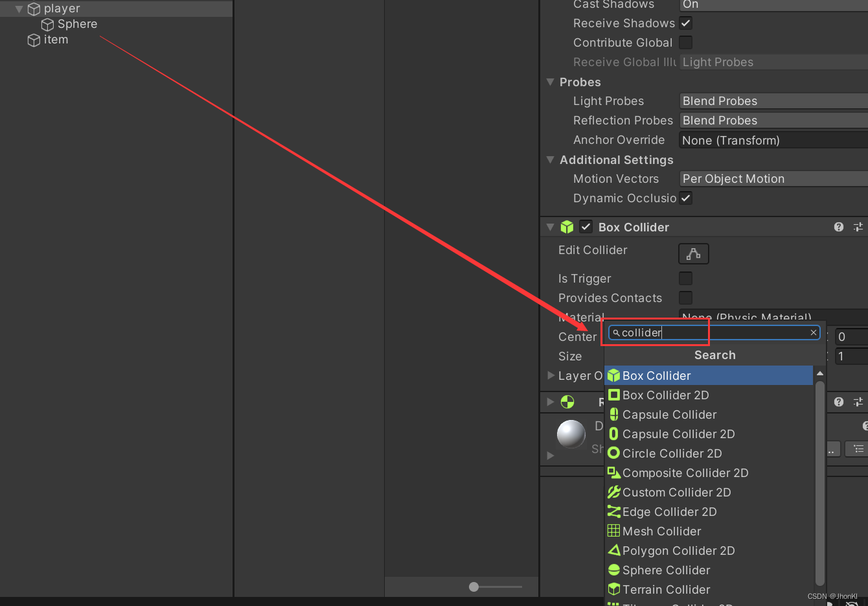This screenshot has width=868, height=606.
Task: Choose Terrain Collider component
Action: 709,590
